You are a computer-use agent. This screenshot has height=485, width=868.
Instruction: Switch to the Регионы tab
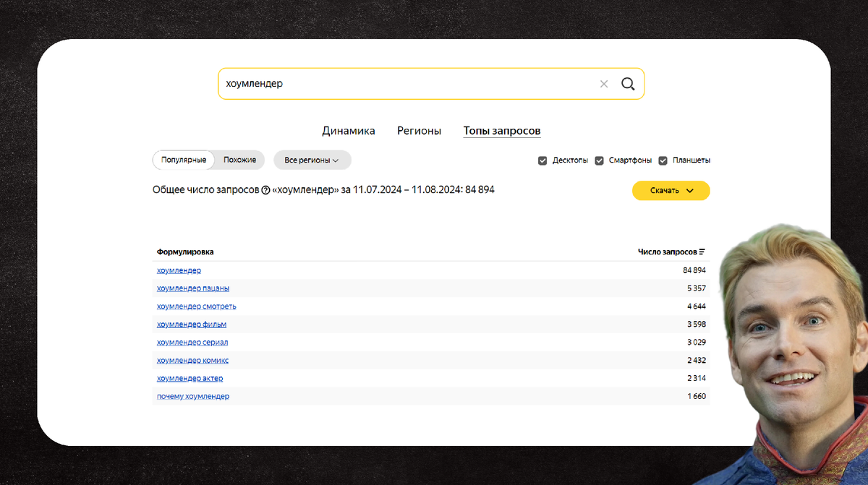pos(419,131)
